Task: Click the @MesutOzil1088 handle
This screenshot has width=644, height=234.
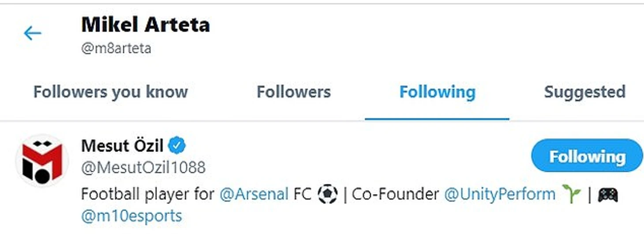Action: [x=143, y=167]
